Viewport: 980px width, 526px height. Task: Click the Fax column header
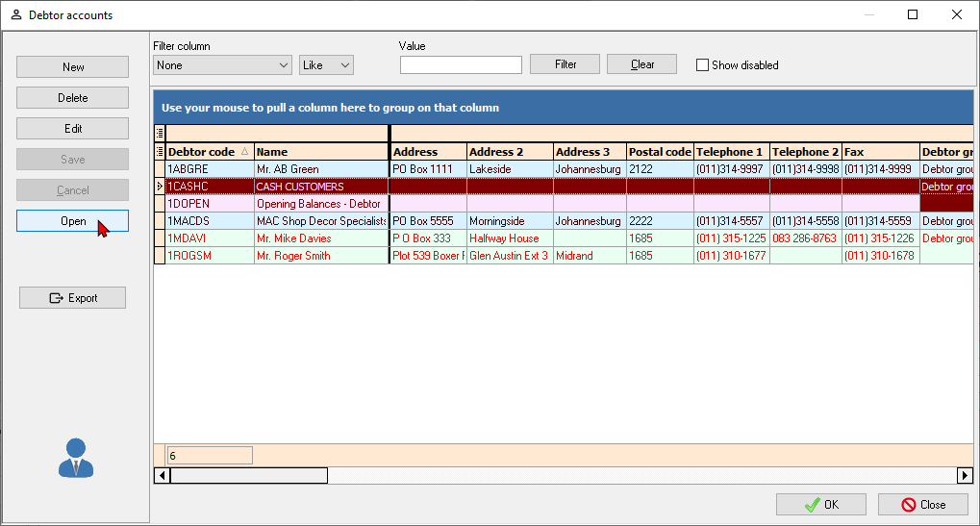coord(881,151)
